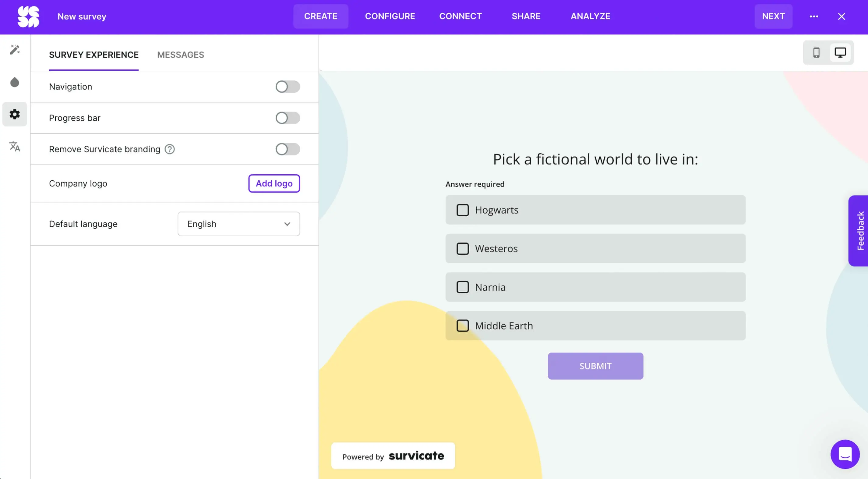
Task: Switch preview to desktop view
Action: click(840, 53)
